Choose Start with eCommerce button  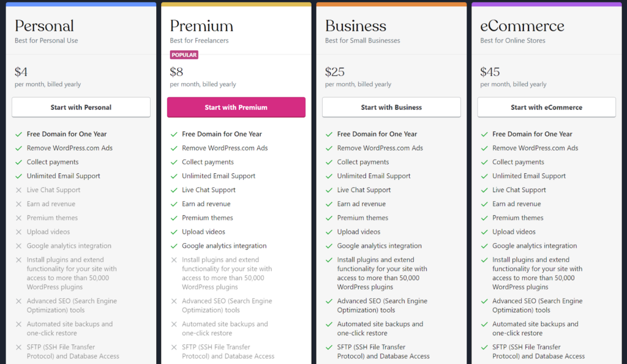546,107
